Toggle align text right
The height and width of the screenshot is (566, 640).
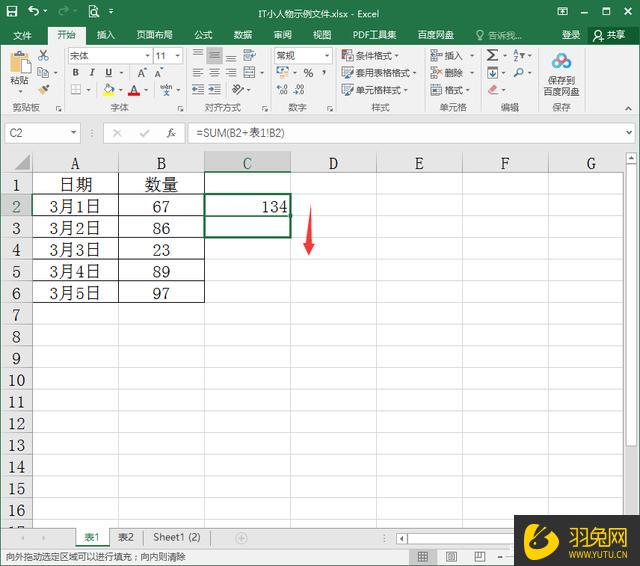pyautogui.click(x=231, y=73)
